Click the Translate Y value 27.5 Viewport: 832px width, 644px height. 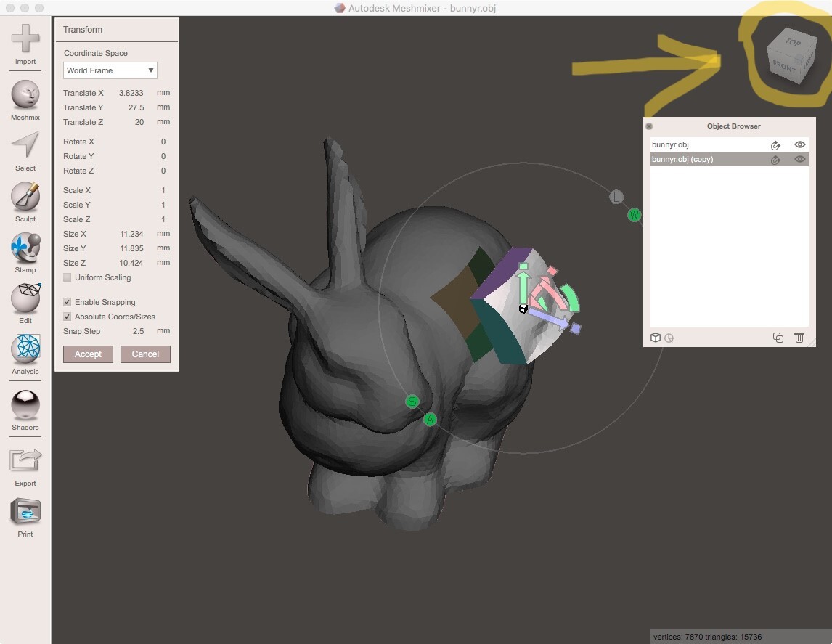pos(136,107)
